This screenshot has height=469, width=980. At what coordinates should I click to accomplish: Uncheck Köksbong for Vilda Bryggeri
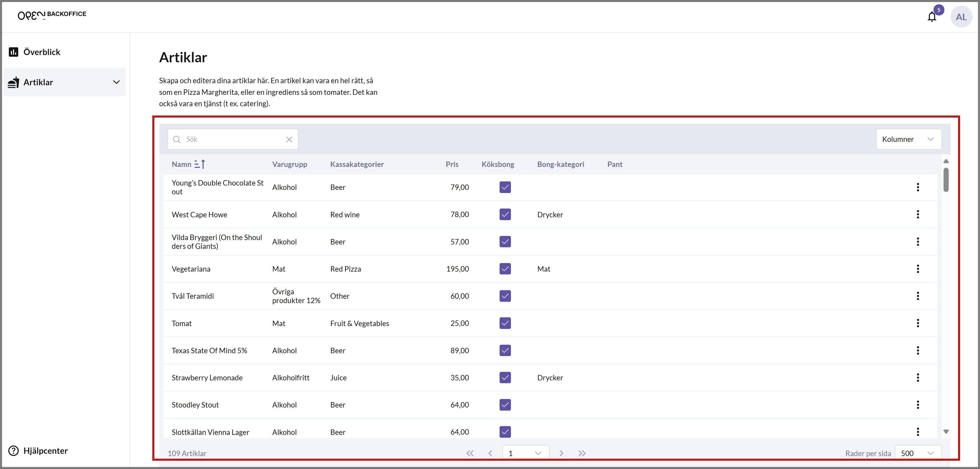(x=505, y=242)
